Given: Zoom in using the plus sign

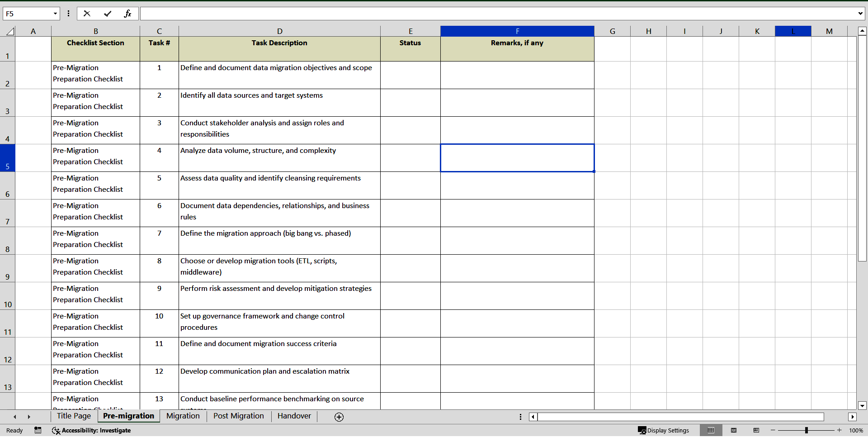Looking at the screenshot, I should [x=839, y=430].
